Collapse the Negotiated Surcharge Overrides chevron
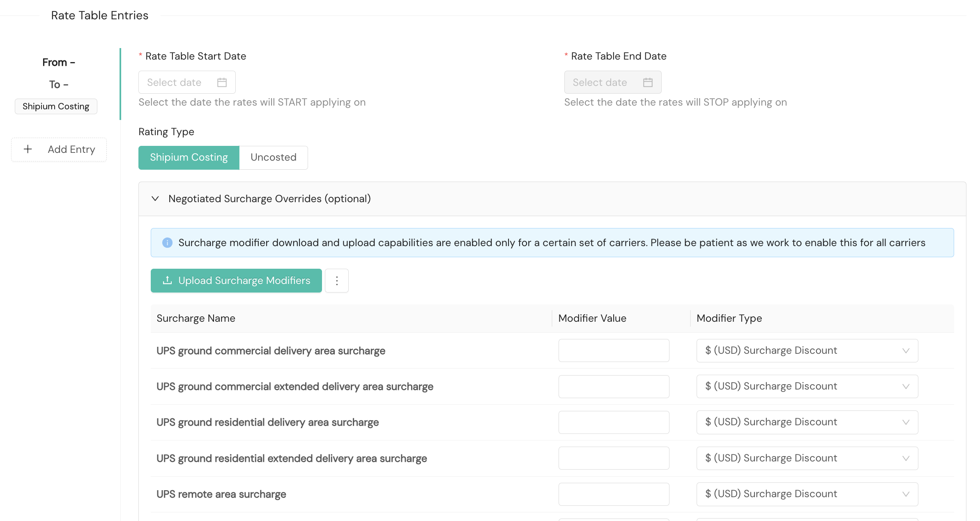The height and width of the screenshot is (521, 980). [x=155, y=199]
